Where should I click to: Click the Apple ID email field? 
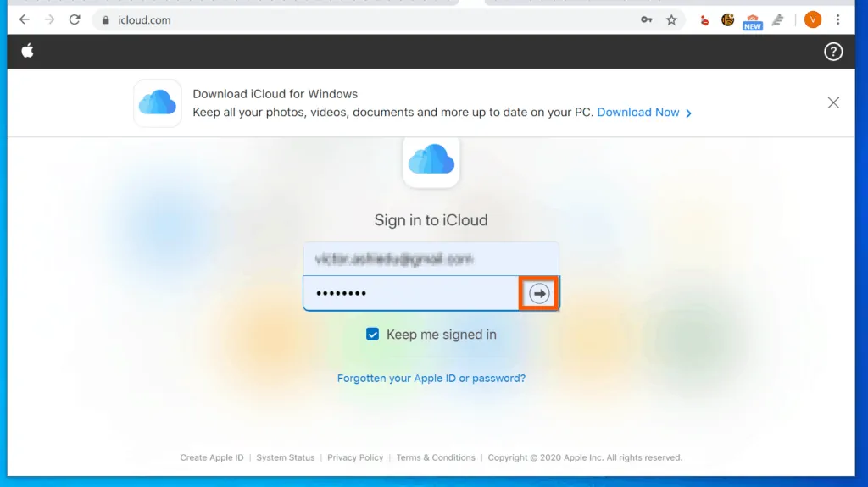click(x=431, y=258)
